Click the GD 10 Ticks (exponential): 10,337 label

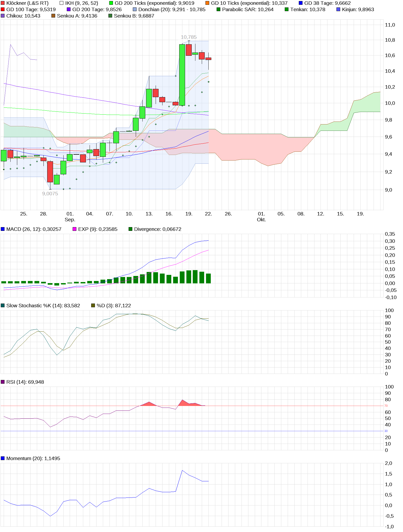coord(249,3)
